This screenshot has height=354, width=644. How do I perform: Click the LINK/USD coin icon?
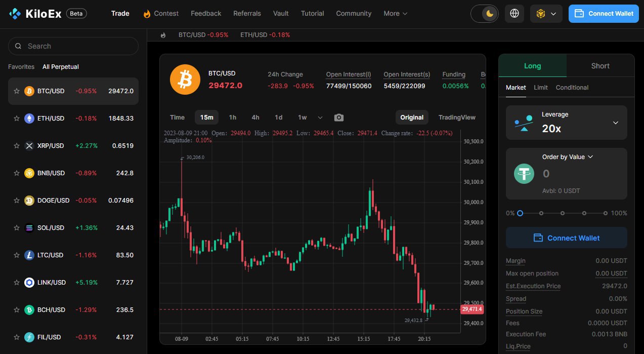[29, 283]
